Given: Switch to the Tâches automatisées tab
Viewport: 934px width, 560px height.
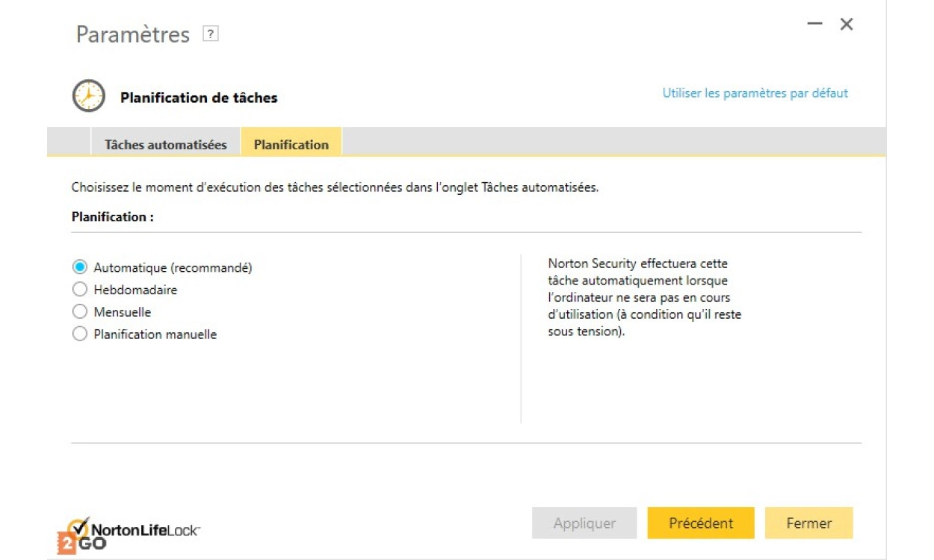Looking at the screenshot, I should [165, 145].
